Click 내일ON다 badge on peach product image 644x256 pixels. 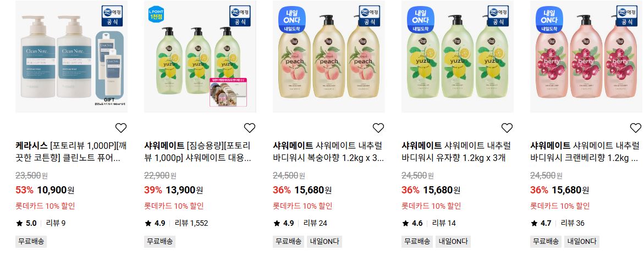click(291, 19)
